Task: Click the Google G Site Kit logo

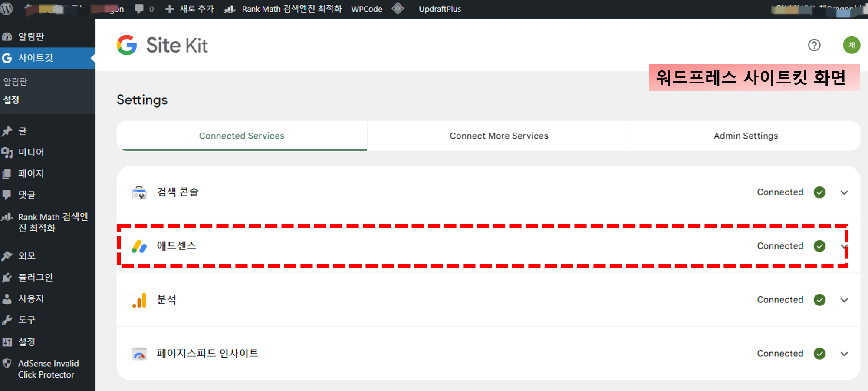Action: point(127,45)
